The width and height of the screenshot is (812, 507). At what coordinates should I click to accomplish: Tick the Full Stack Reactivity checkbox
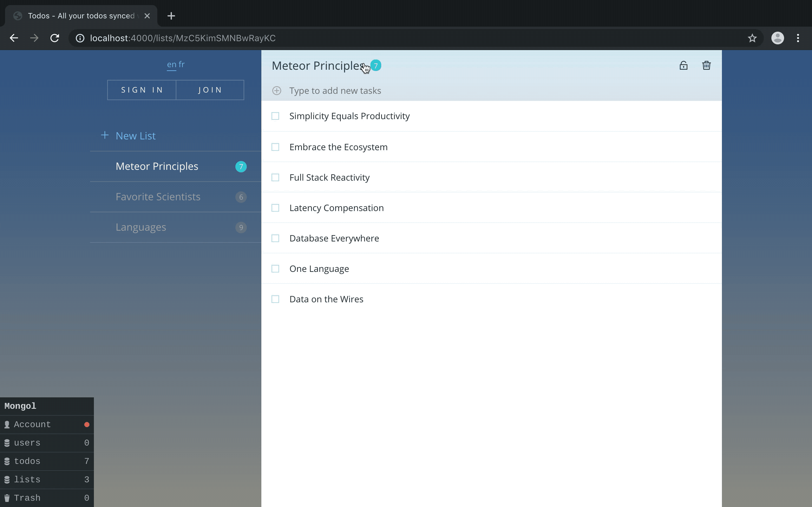tap(275, 177)
